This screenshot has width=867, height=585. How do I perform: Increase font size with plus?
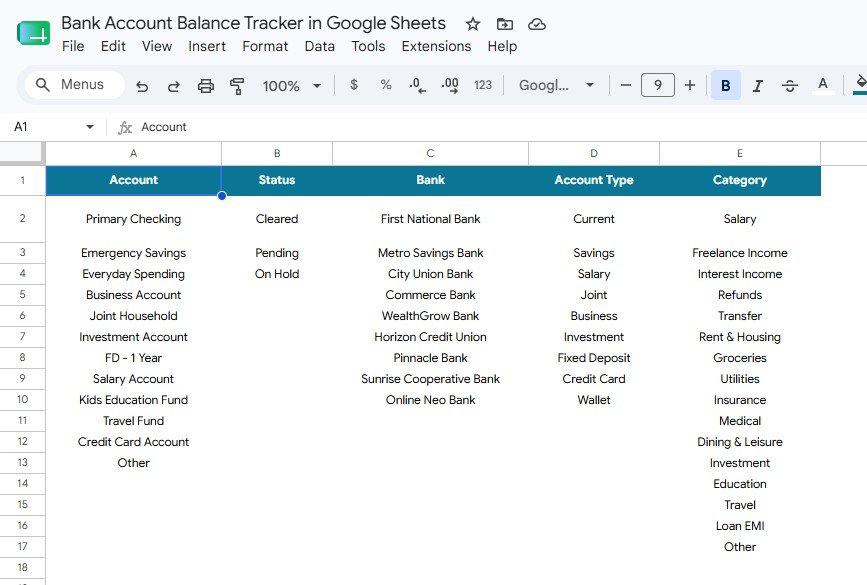pos(690,85)
